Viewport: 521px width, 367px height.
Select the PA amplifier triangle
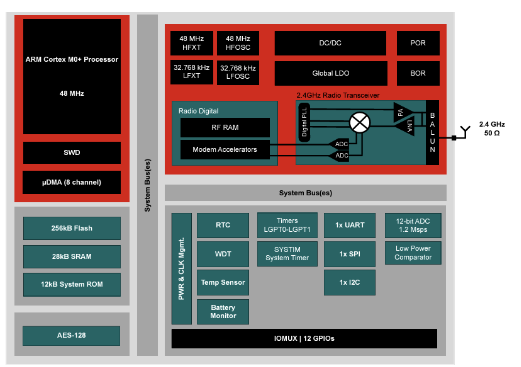pos(402,112)
